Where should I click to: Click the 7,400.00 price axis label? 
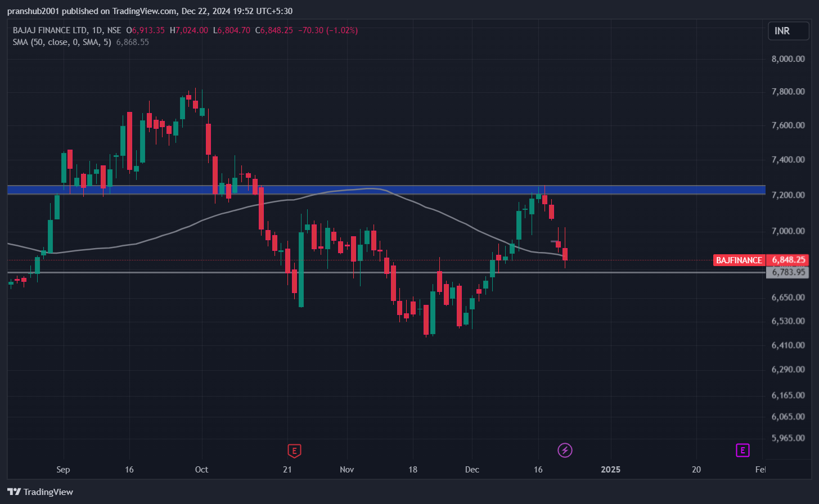(787, 160)
